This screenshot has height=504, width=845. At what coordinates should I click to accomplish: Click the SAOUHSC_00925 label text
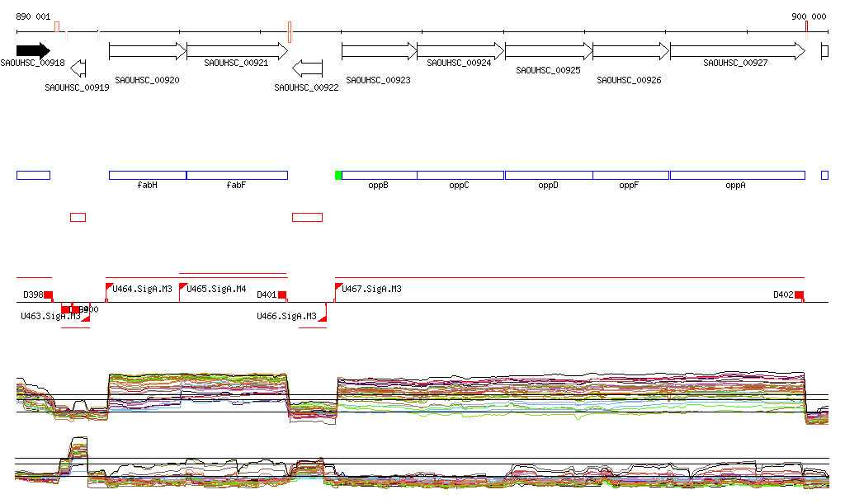click(x=548, y=71)
